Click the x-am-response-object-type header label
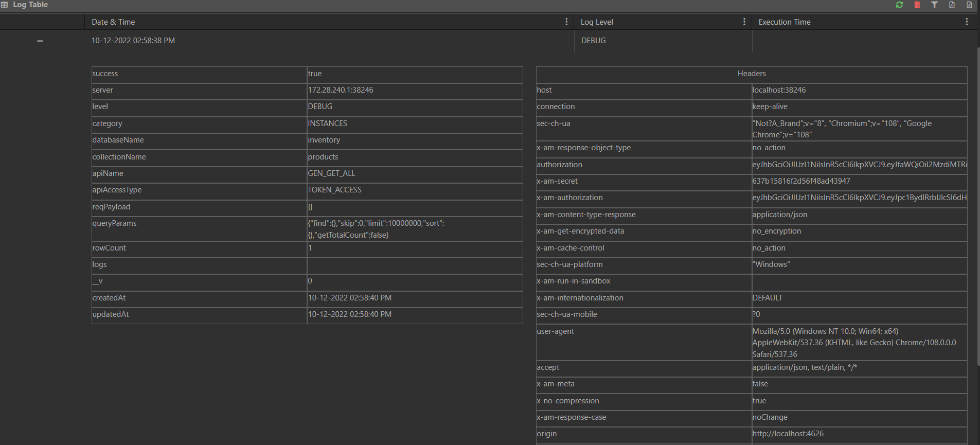Screen dimensions: 980x445 (x=584, y=148)
